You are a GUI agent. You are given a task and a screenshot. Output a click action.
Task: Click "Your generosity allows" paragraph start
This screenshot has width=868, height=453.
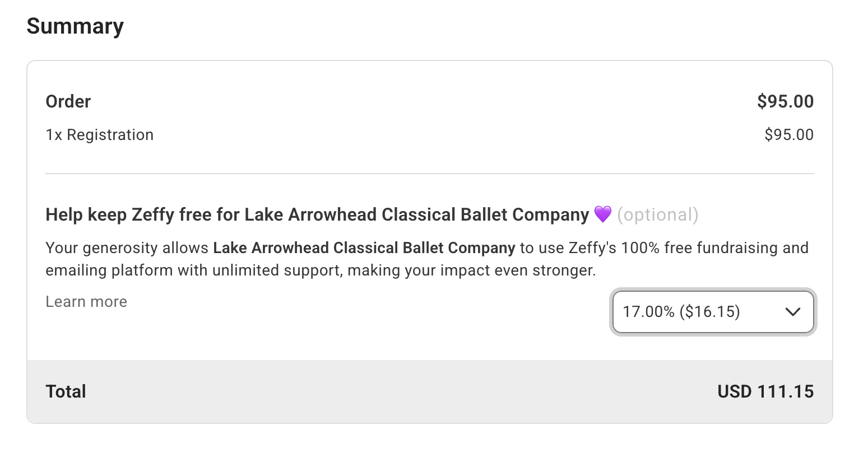coord(127,247)
